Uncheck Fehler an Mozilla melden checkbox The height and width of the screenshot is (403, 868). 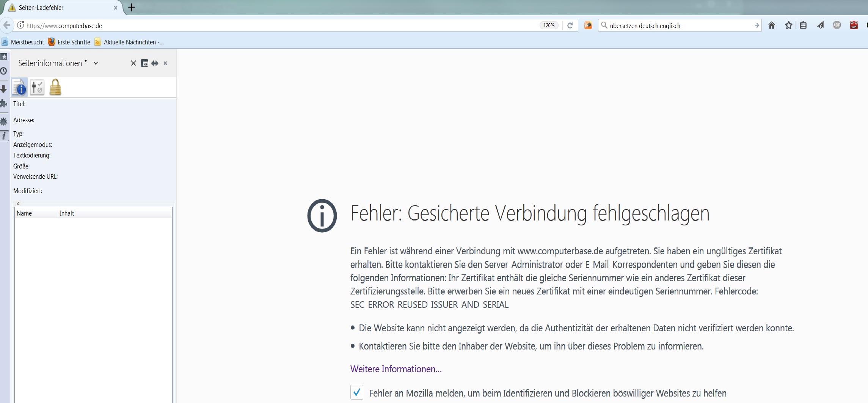point(357,392)
